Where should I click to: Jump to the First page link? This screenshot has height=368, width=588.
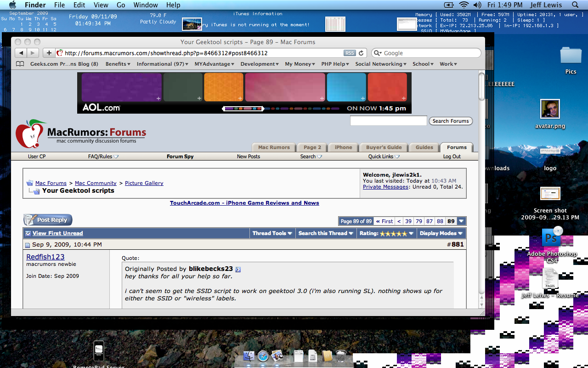click(384, 221)
